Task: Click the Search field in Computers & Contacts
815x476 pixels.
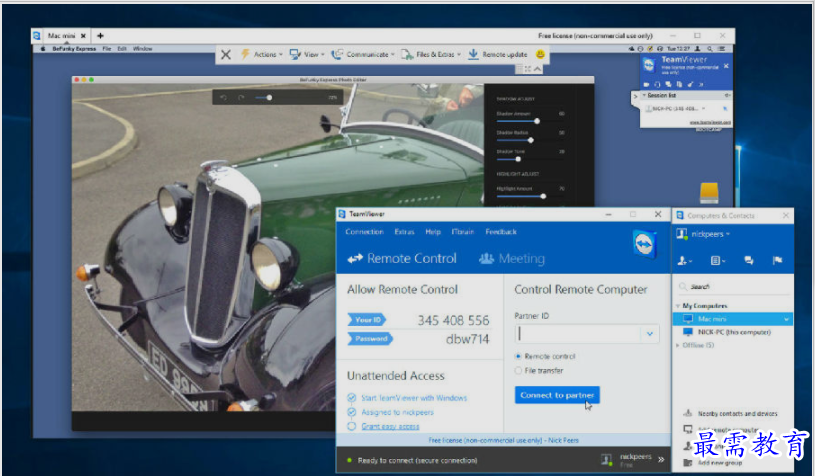Action: (733, 286)
